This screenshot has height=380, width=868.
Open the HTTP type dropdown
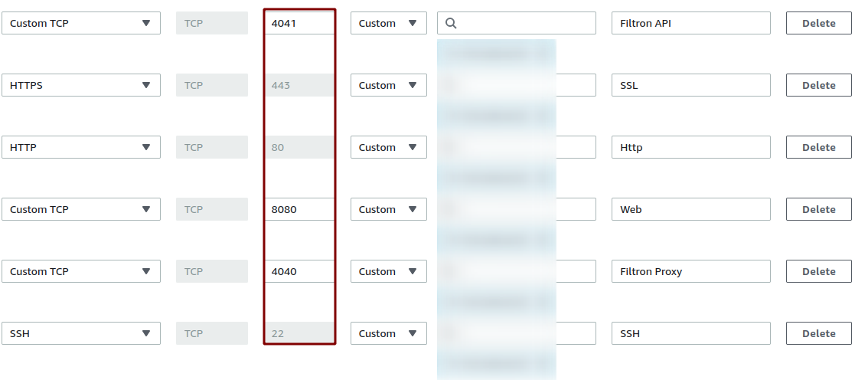[81, 147]
